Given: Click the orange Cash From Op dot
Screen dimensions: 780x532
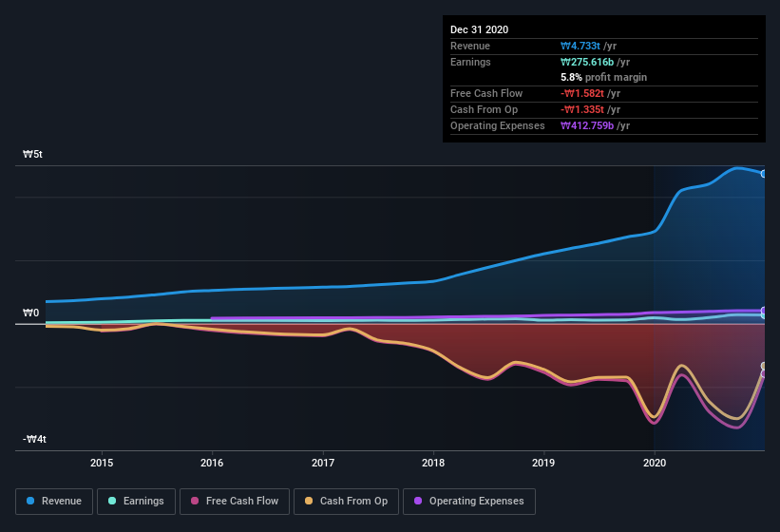Looking at the screenshot, I should point(309,501).
